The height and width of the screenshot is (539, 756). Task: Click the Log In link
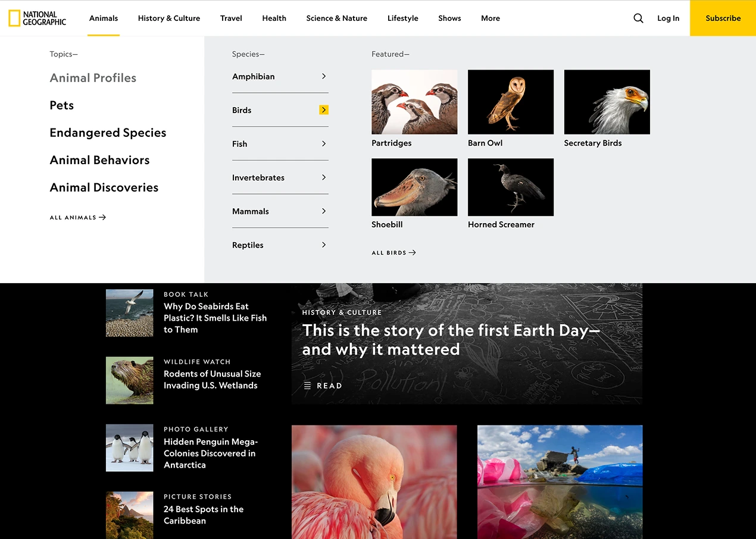pyautogui.click(x=668, y=18)
